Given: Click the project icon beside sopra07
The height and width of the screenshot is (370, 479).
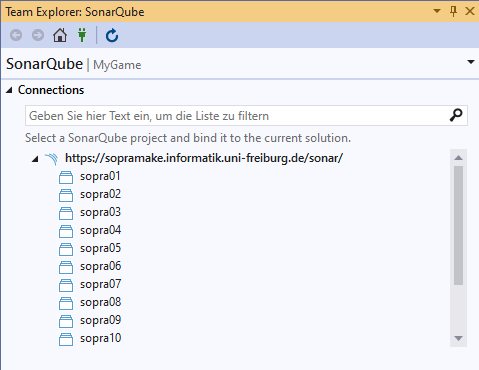Looking at the screenshot, I should (66, 285).
